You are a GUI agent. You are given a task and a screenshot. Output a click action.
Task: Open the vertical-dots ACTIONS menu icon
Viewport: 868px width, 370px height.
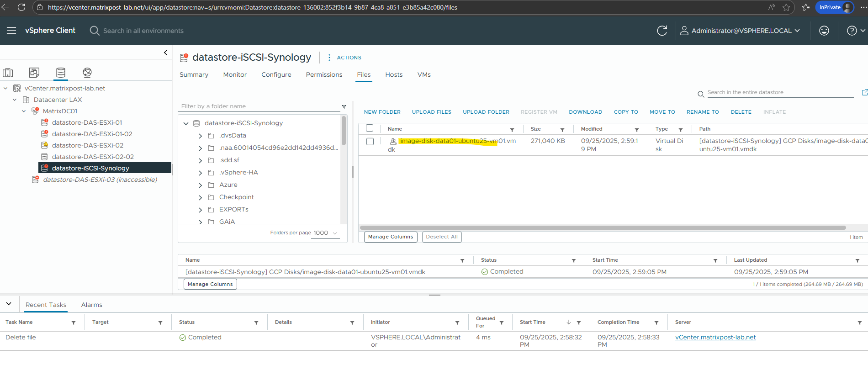click(329, 58)
